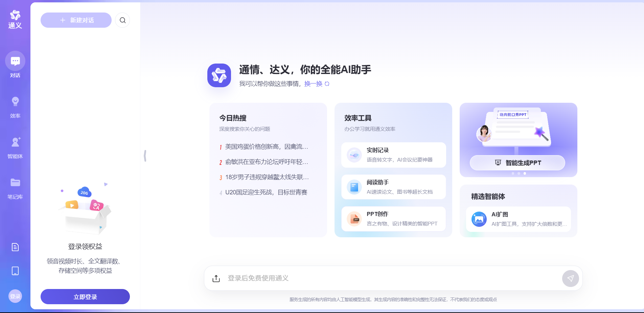Click the round 登录 avatar button
The width and height of the screenshot is (644, 313).
(x=15, y=296)
